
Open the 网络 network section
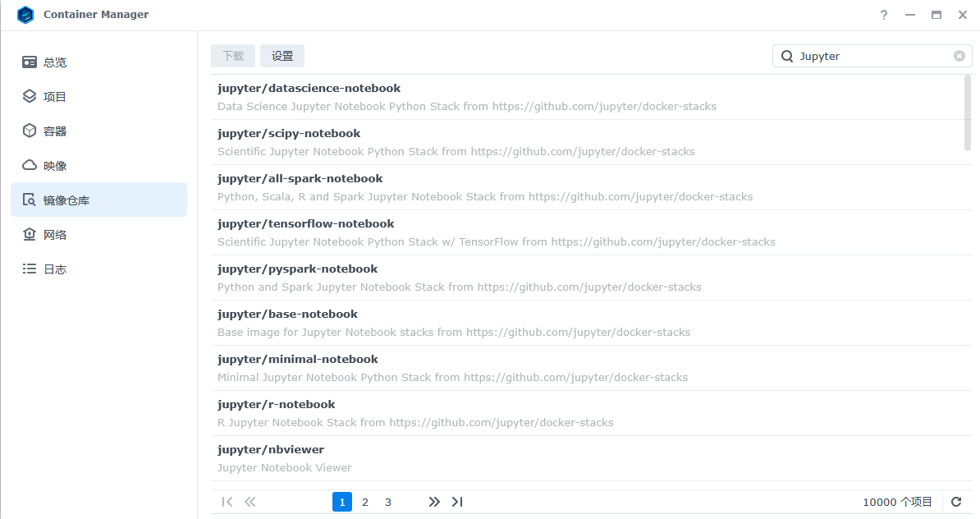pos(98,235)
